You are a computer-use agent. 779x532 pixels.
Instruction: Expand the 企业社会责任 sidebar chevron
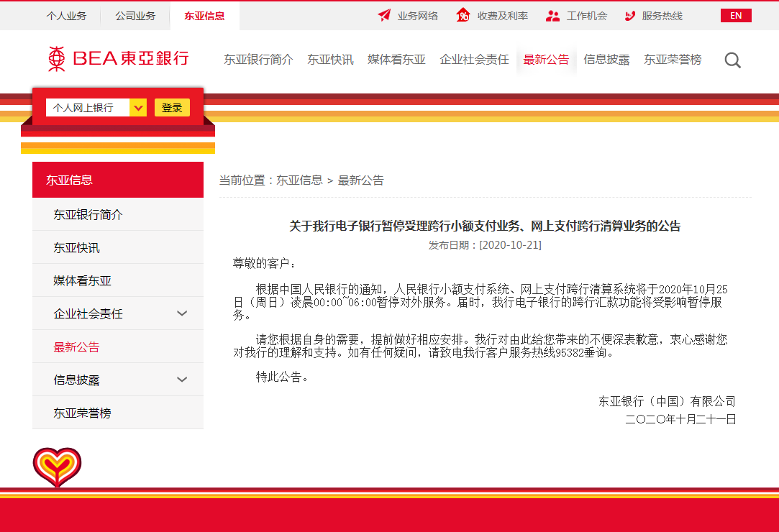point(182,313)
